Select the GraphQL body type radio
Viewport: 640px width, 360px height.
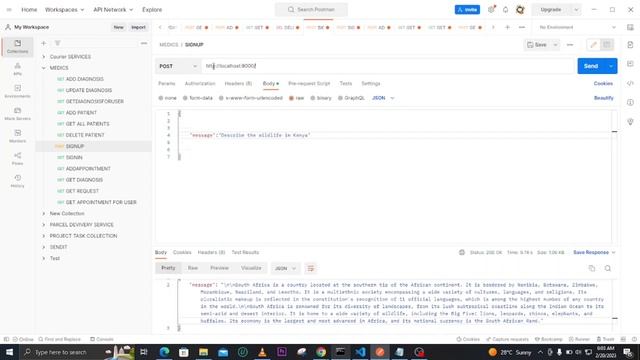click(x=340, y=98)
